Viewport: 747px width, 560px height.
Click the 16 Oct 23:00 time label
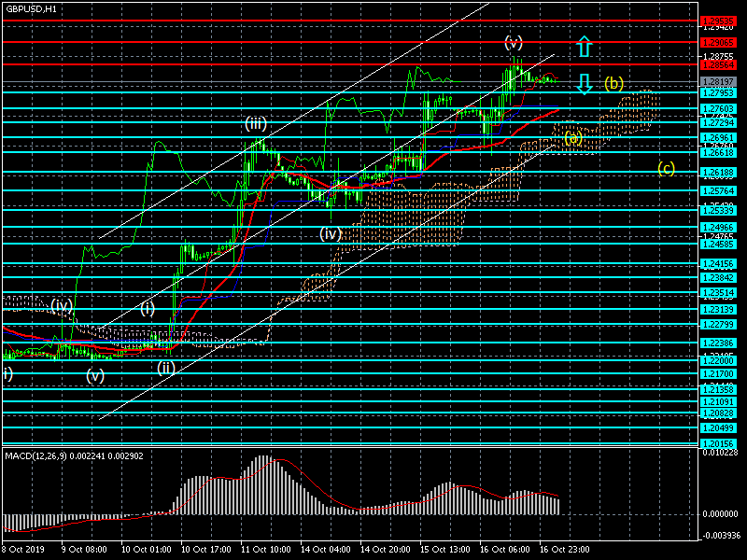[565, 549]
